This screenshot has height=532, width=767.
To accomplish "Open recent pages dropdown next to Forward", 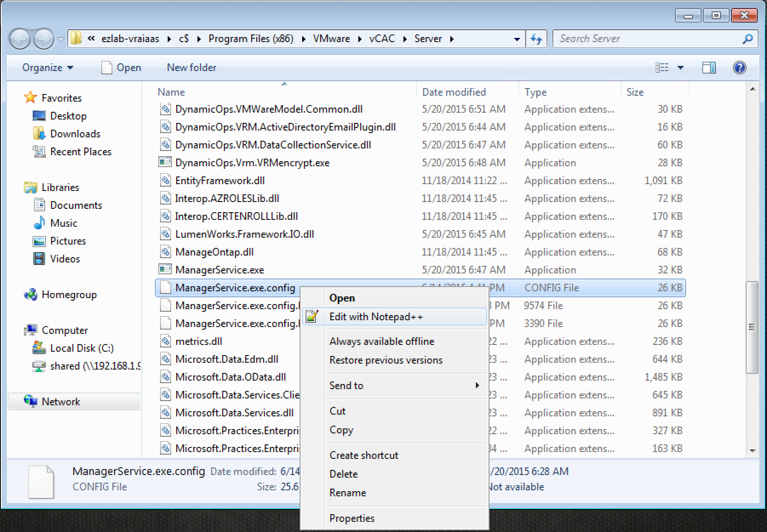I will tap(61, 39).
